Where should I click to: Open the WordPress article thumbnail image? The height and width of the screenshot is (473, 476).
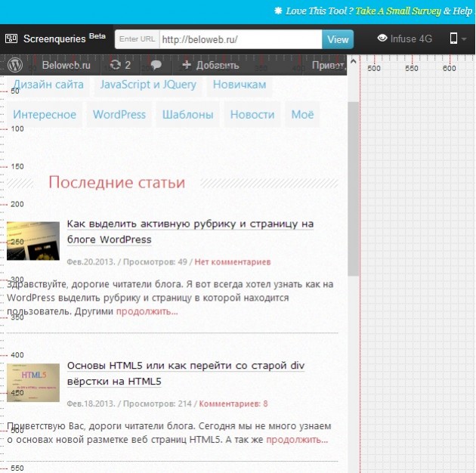33,240
